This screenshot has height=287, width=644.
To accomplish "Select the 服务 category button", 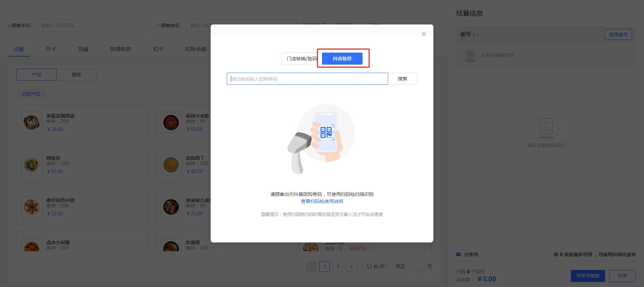I will (76, 75).
